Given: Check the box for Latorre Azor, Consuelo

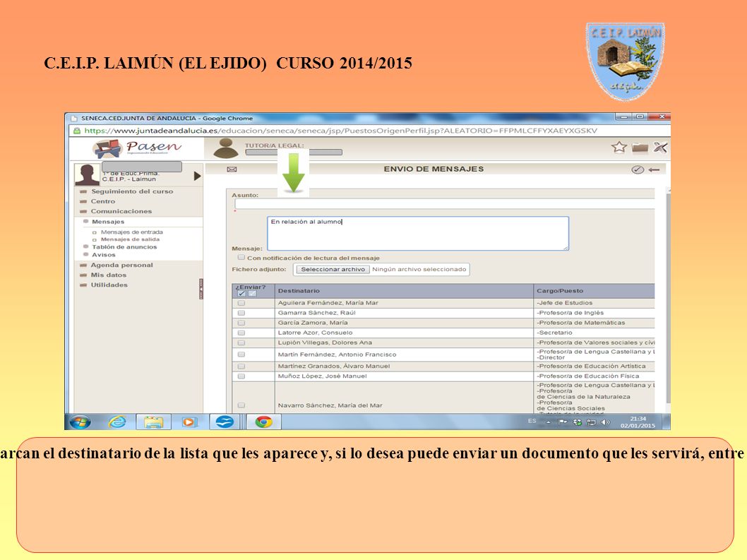Looking at the screenshot, I should click(241, 333).
